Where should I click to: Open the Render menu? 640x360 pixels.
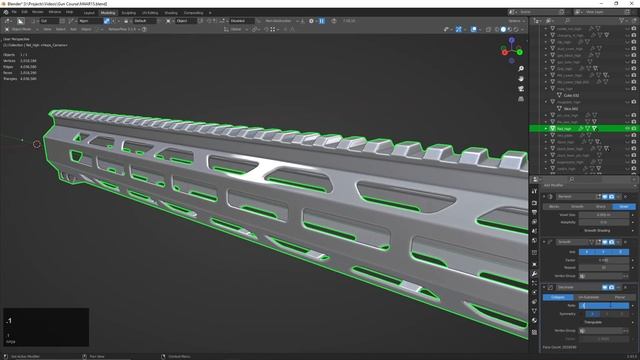coord(38,12)
